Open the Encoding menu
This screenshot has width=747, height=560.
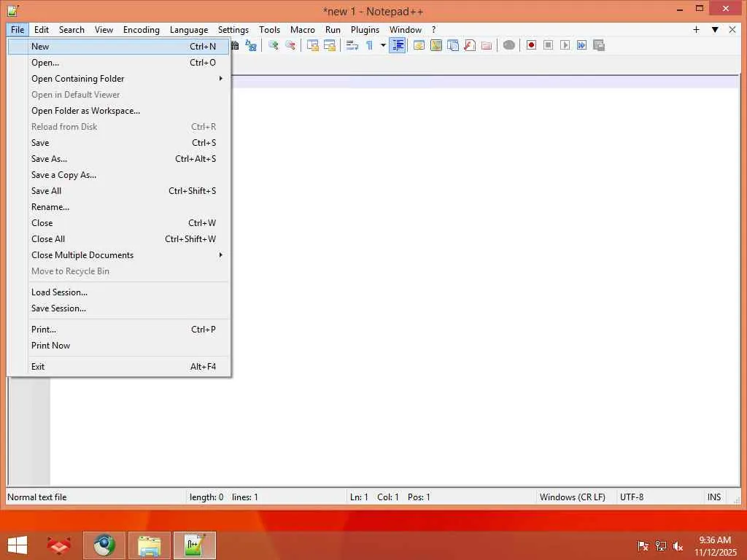click(x=142, y=29)
